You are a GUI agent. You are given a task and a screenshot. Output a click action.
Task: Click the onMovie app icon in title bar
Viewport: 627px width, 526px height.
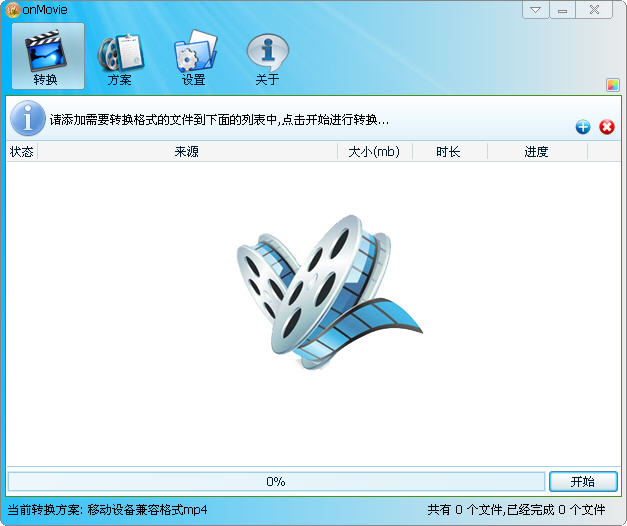(x=12, y=10)
